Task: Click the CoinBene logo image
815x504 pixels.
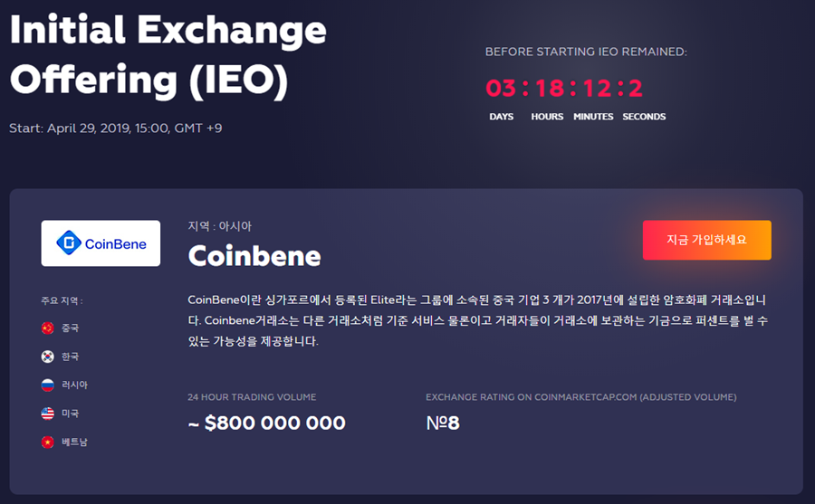Action: pos(101,243)
